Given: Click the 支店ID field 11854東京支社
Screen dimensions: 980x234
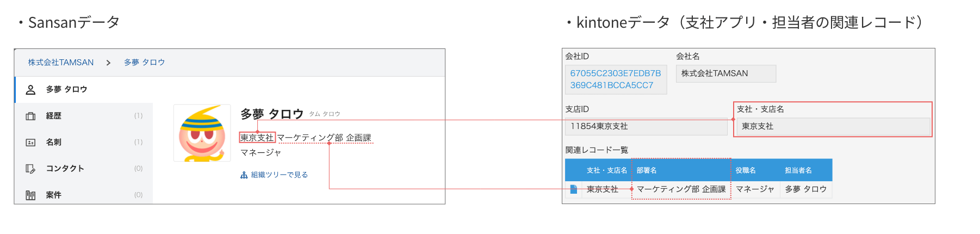Looking at the screenshot, I should point(646,126).
